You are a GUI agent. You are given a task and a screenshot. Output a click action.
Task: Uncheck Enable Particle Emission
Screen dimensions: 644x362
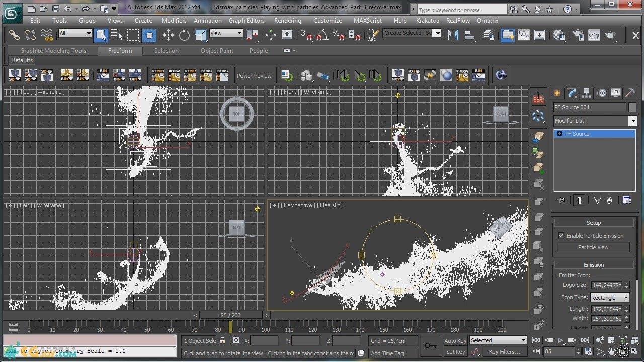[561, 235]
